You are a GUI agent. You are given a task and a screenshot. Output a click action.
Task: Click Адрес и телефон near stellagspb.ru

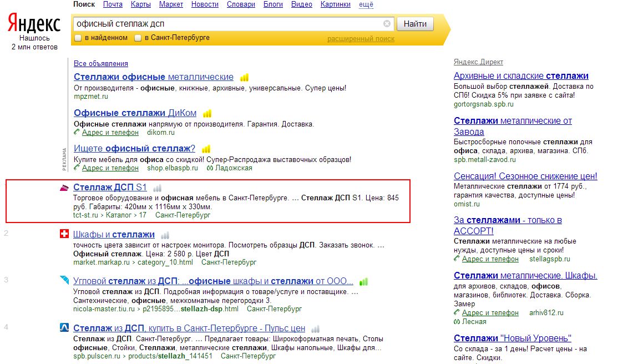tap(490, 259)
